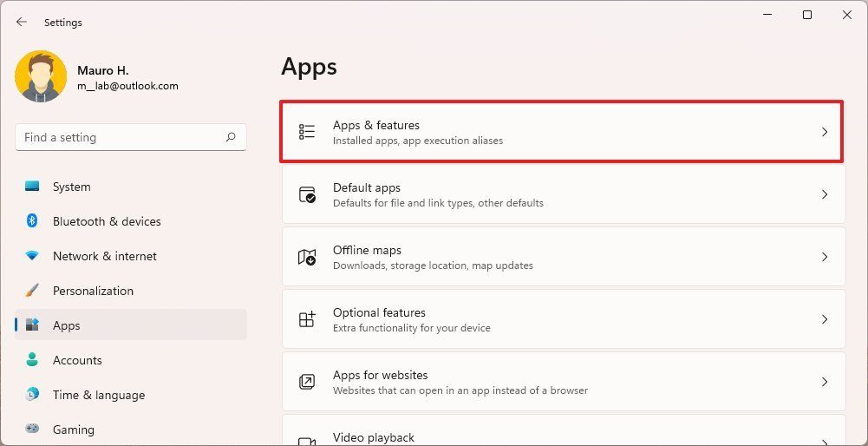The width and height of the screenshot is (868, 446).
Task: Click the Optional features grid icon
Action: tap(307, 319)
